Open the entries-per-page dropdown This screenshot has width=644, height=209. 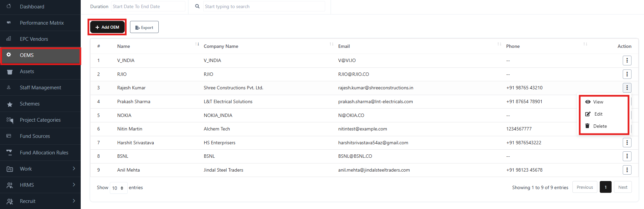(x=118, y=188)
